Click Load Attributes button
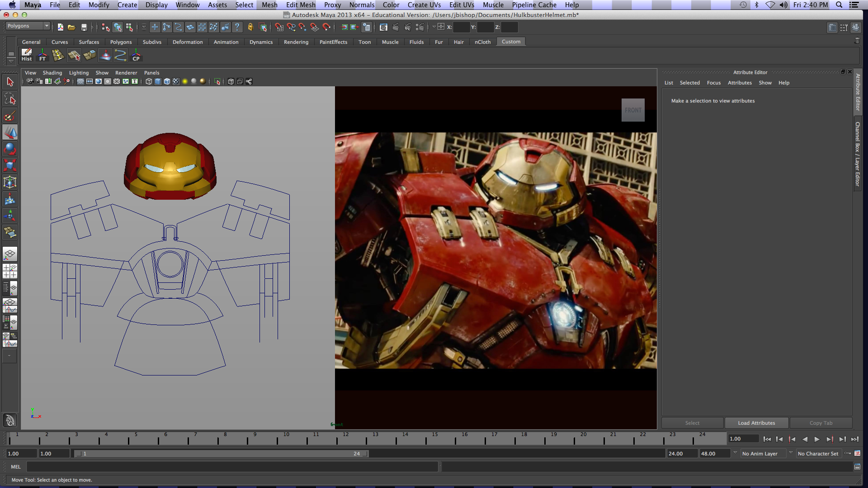The height and width of the screenshot is (488, 868). (756, 423)
